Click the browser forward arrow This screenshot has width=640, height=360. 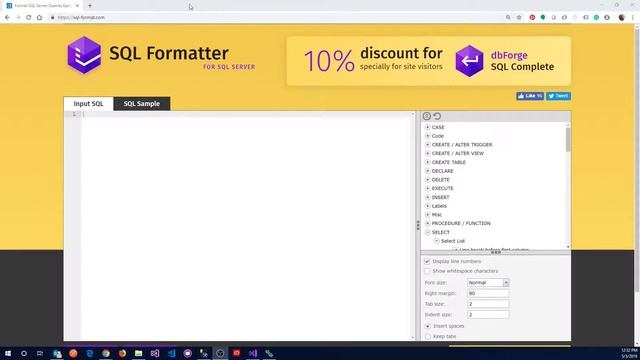point(18,18)
